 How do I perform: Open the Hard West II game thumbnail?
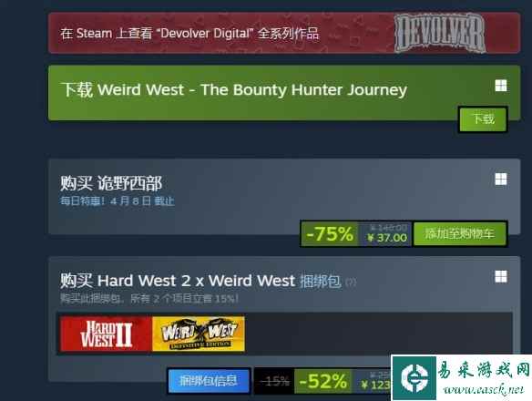pyautogui.click(x=106, y=334)
